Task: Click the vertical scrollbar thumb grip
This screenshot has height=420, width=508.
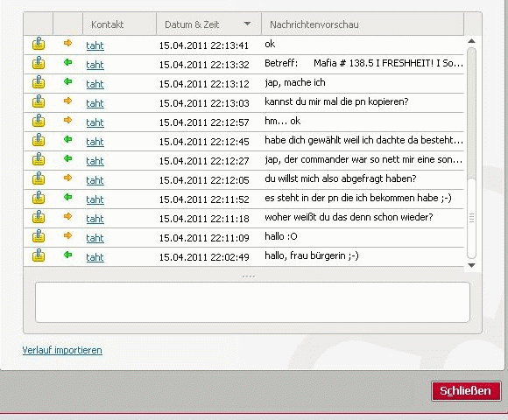Action: tap(472, 218)
